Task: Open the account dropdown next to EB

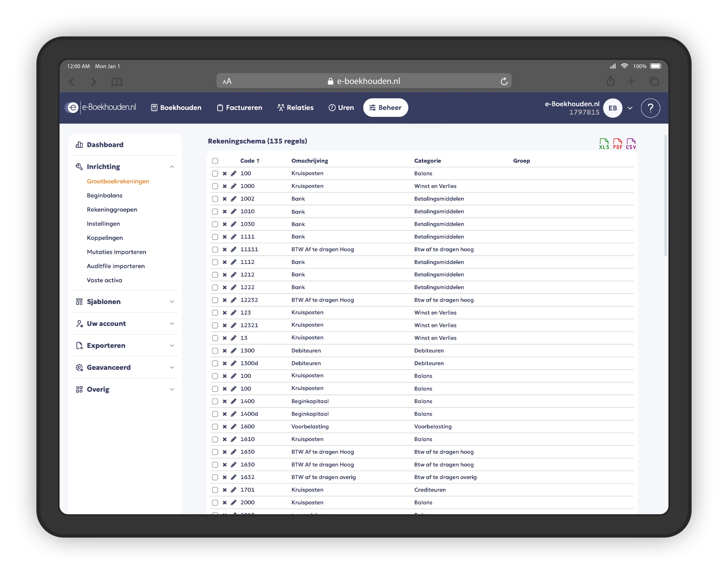Action: (x=630, y=108)
